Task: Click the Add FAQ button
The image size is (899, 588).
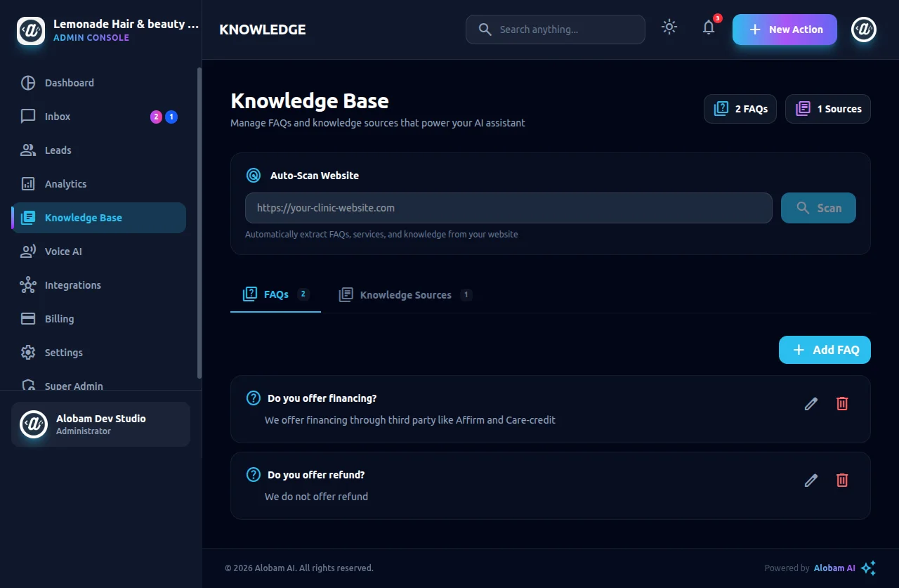Action: point(825,350)
